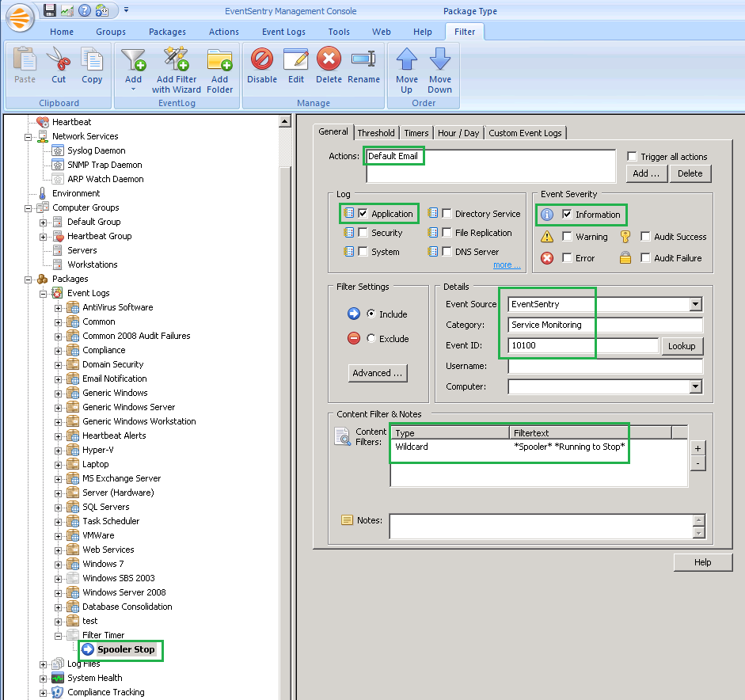Open the Event Logs ribbon tab
745x700 pixels.
(x=283, y=32)
